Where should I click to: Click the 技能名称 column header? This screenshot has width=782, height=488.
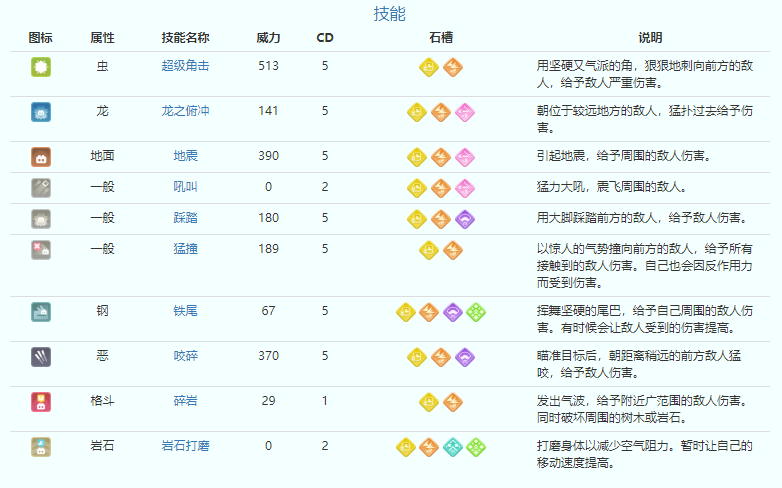coord(186,37)
